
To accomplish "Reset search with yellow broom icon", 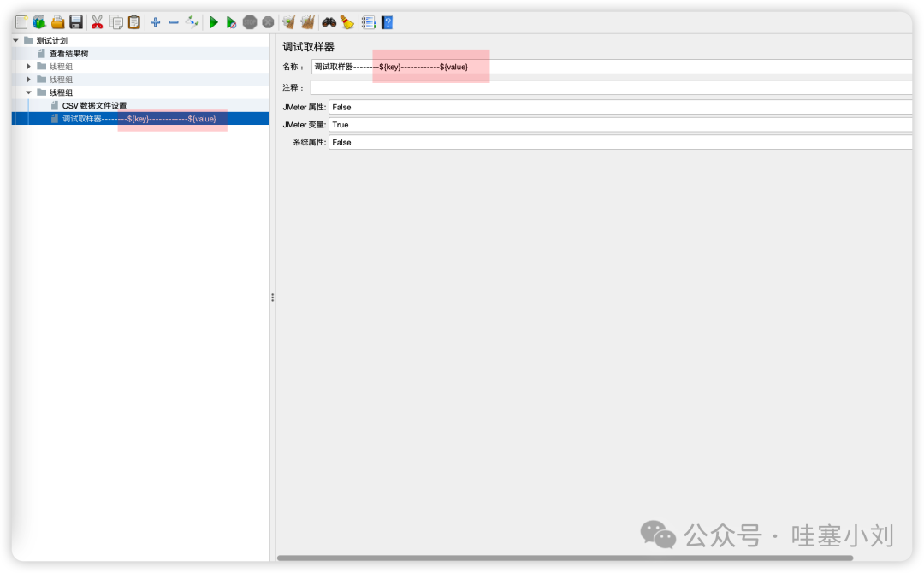I will pyautogui.click(x=347, y=22).
